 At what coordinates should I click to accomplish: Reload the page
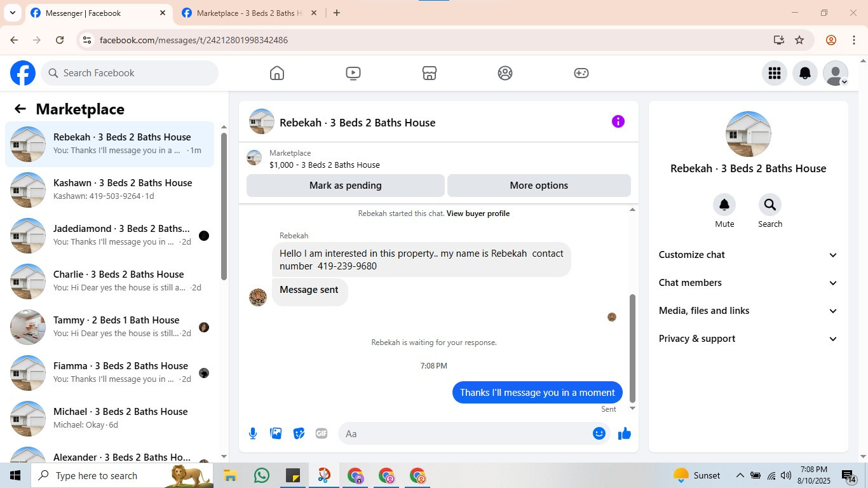click(x=60, y=40)
